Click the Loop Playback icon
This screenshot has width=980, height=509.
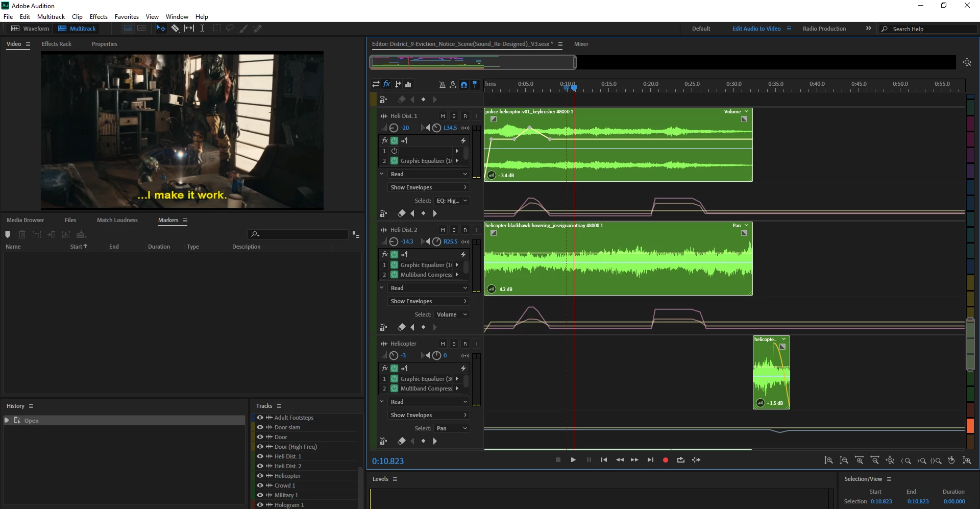680,460
